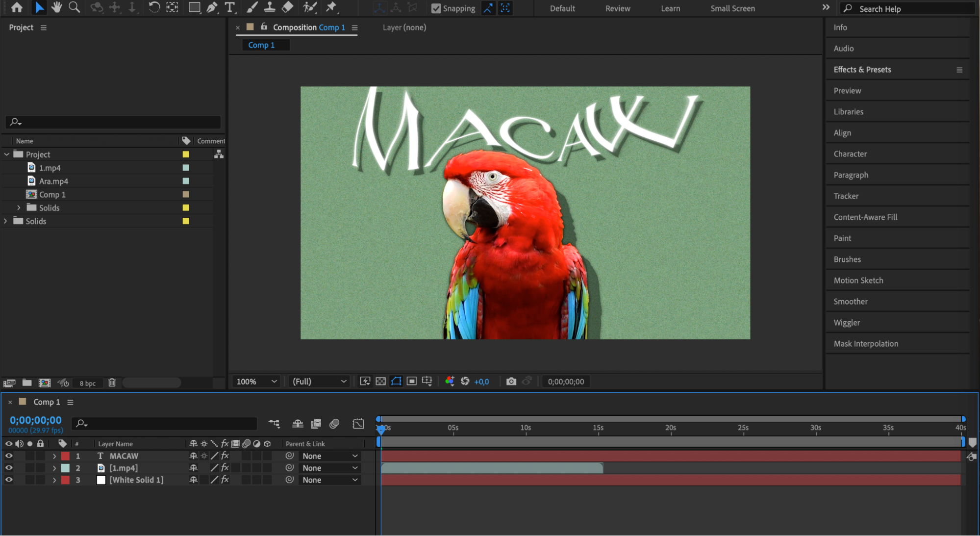Select the Rotation tool
Image resolution: width=980 pixels, height=536 pixels.
(154, 7)
